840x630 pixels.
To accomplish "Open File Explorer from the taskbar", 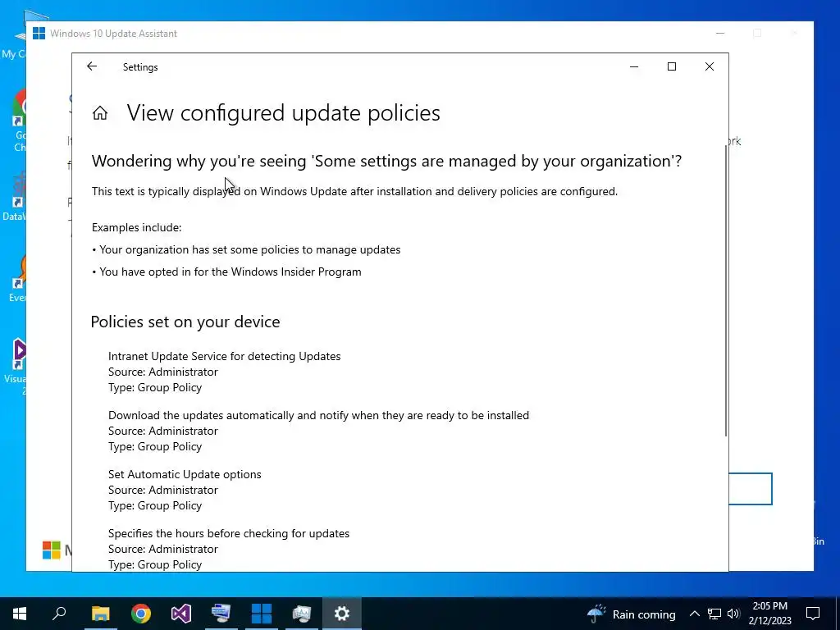I will tap(100, 614).
